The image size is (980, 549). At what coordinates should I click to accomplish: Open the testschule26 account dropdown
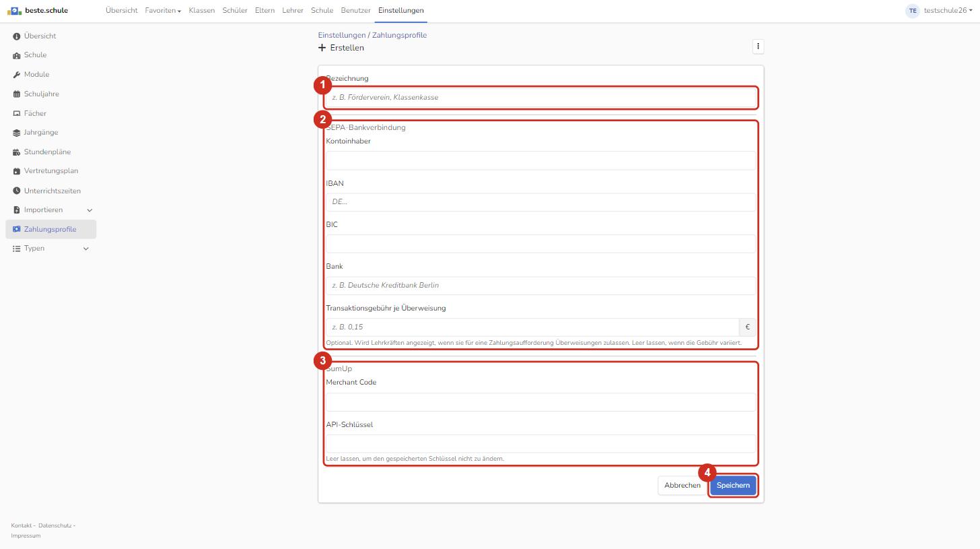[948, 11]
